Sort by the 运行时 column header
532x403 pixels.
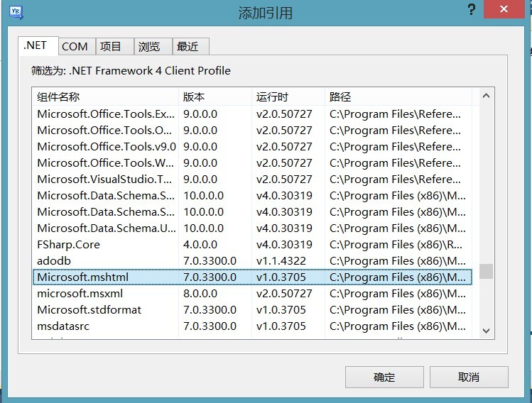click(x=288, y=97)
